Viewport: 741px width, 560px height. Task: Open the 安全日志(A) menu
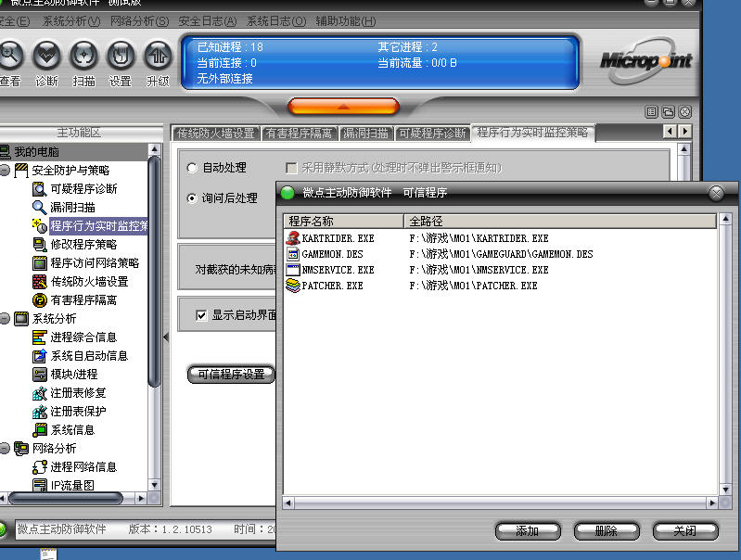[x=208, y=21]
